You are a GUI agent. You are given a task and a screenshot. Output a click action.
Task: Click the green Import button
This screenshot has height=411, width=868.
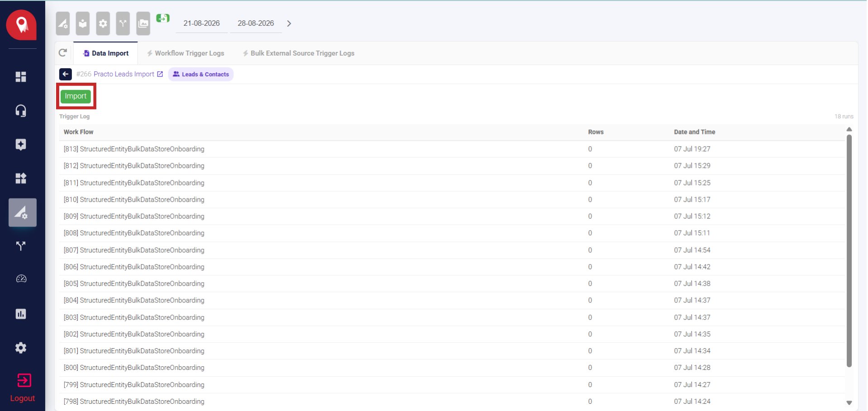coord(76,96)
